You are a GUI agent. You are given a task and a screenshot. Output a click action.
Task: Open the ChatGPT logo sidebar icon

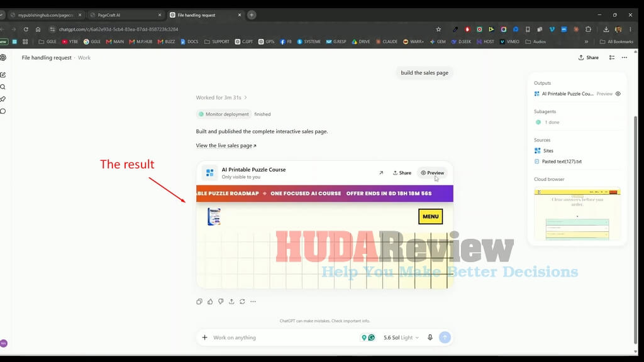pos(3,57)
